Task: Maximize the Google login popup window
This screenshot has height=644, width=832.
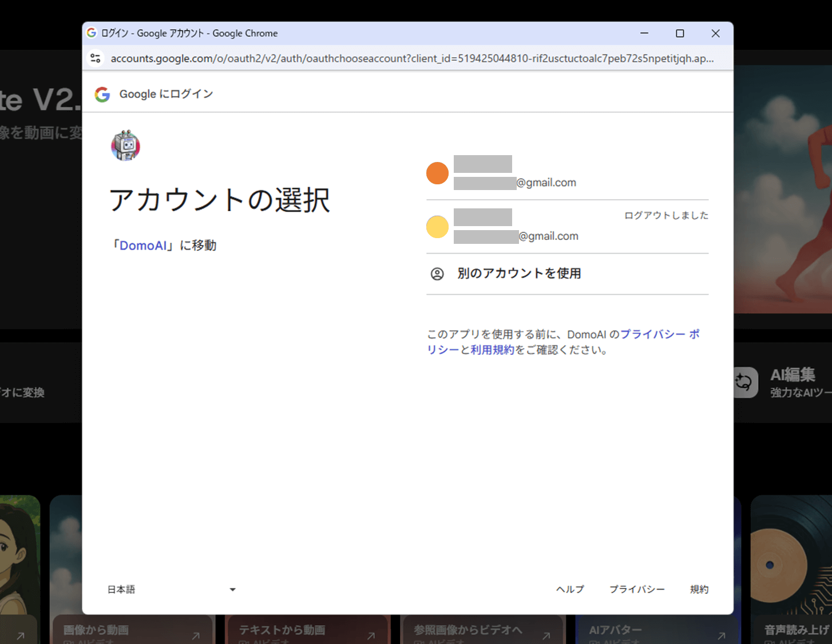Action: 680,33
